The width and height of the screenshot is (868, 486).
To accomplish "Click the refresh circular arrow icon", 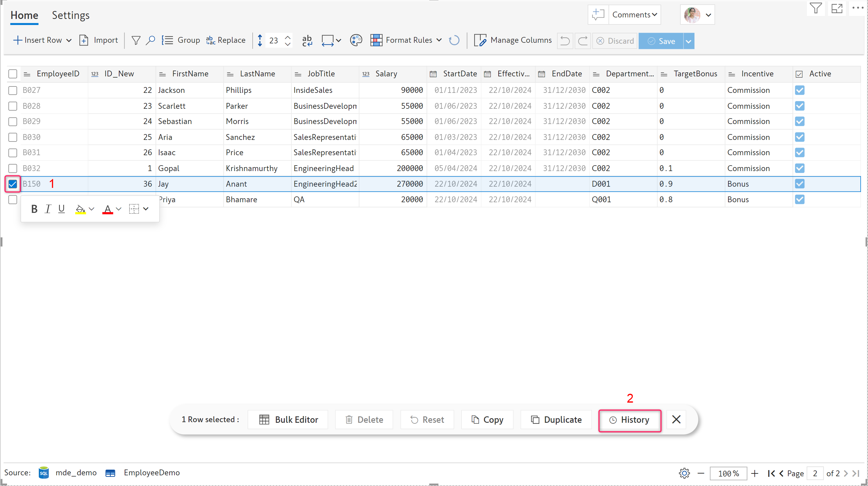I will [454, 40].
